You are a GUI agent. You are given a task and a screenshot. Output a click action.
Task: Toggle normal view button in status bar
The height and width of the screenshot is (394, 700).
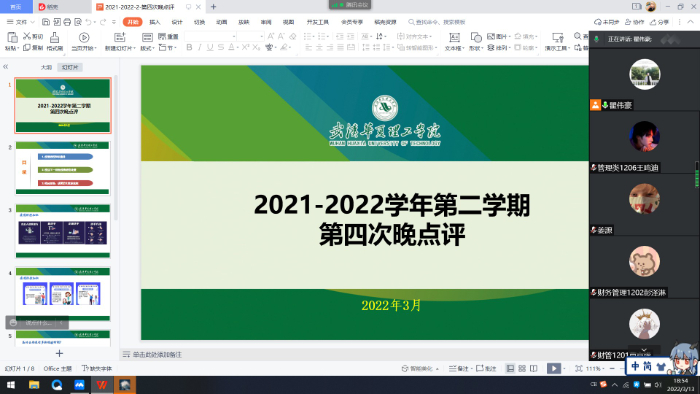510,368
